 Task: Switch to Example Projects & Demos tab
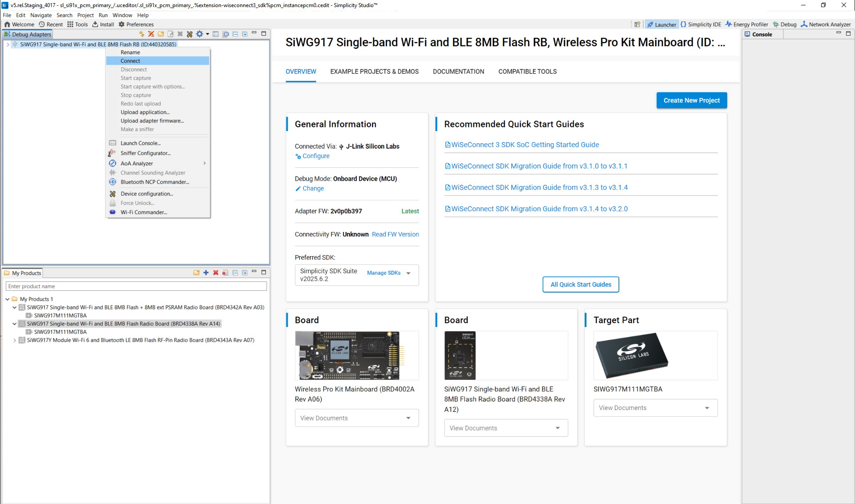tap(374, 72)
